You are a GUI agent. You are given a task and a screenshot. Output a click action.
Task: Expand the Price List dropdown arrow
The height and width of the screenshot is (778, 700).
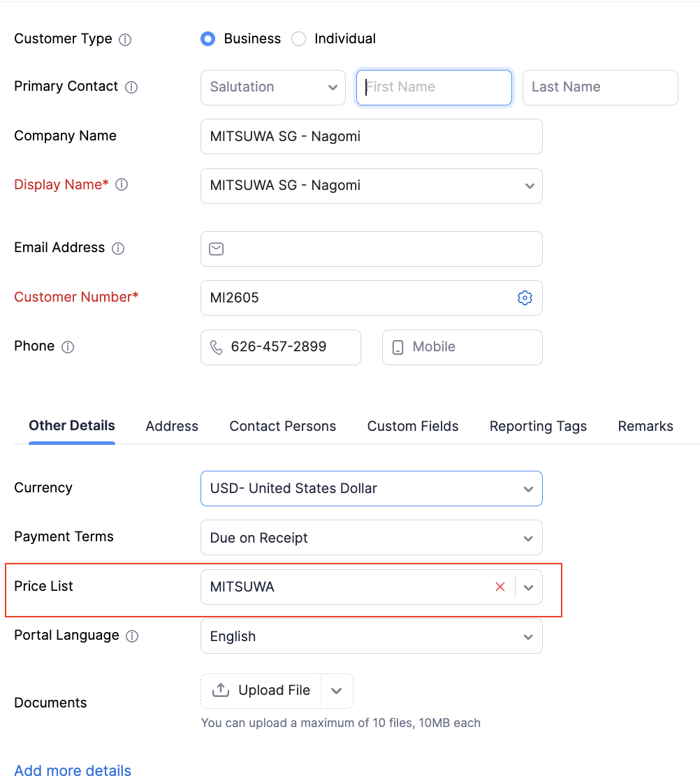click(528, 587)
